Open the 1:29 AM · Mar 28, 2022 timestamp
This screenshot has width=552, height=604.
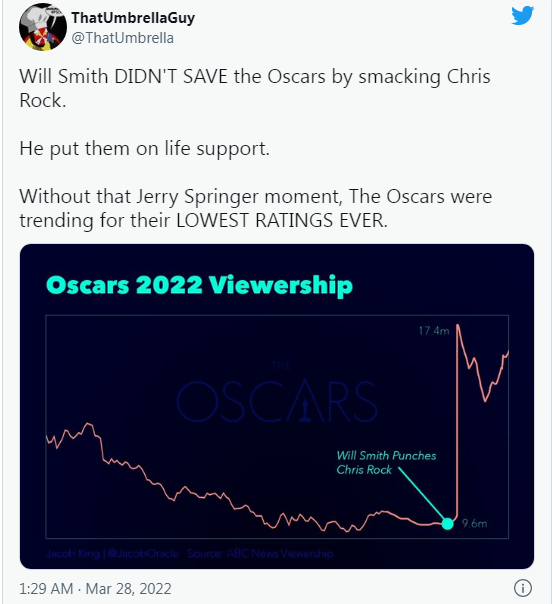(x=95, y=589)
